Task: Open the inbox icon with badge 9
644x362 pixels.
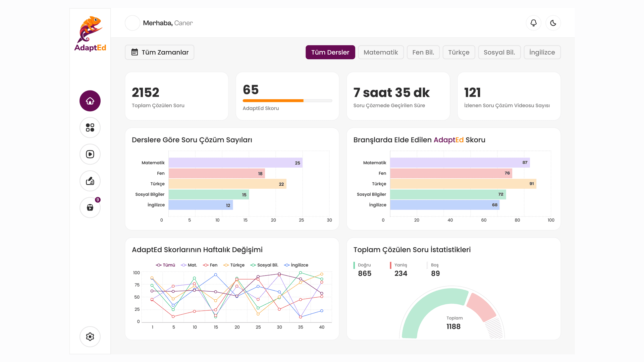Action: 90,207
